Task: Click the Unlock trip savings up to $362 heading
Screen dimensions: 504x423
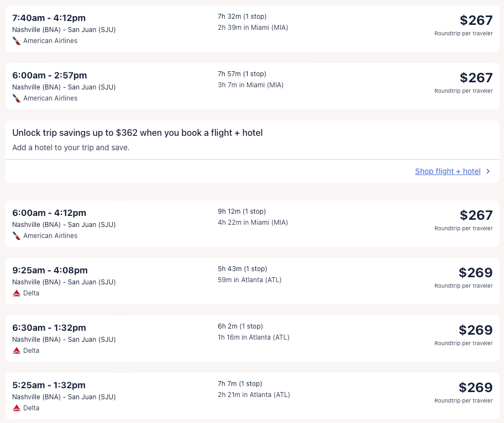Action: click(137, 133)
